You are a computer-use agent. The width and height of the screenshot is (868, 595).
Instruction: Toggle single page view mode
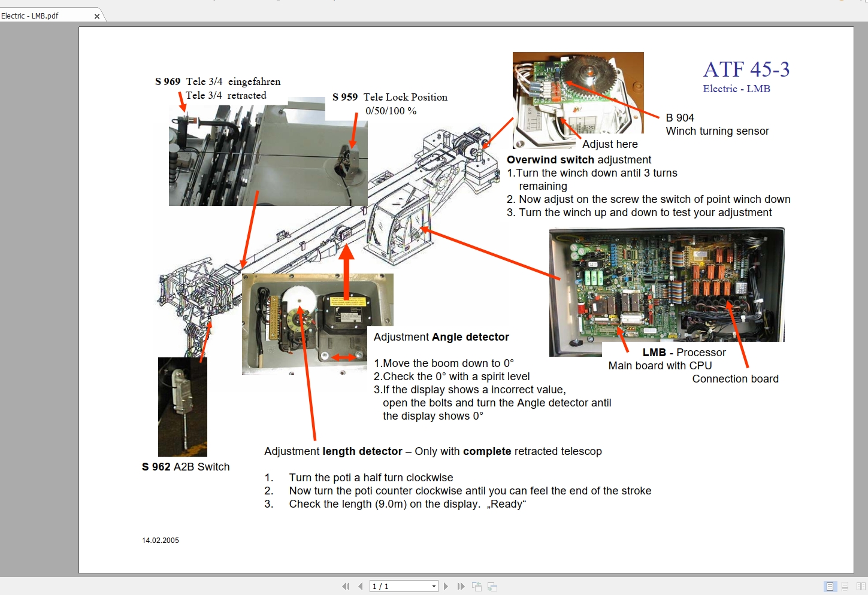830,587
